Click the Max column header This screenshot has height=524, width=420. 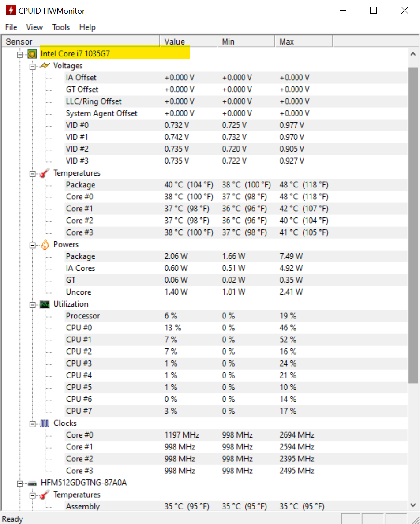[304, 41]
